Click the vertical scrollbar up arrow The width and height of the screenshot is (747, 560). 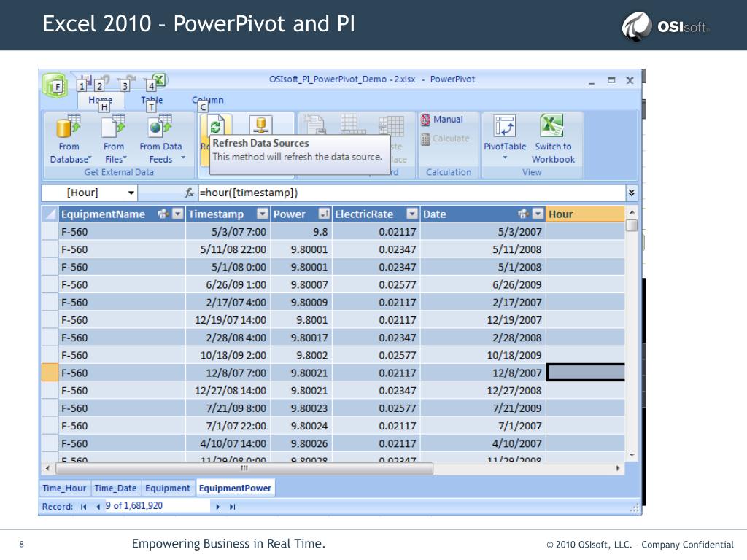click(x=632, y=212)
